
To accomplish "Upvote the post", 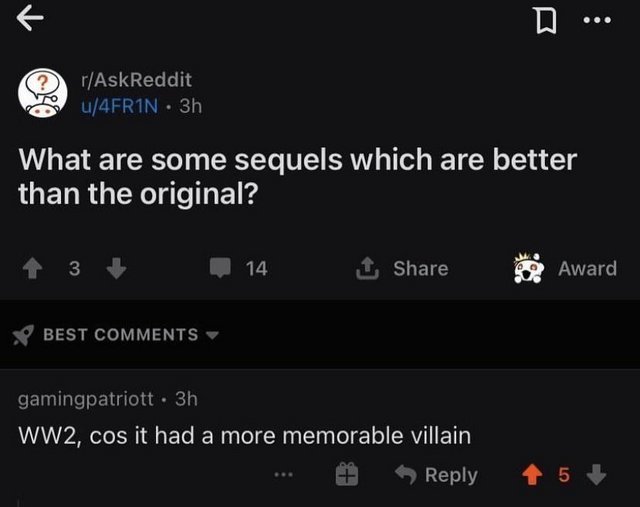I will pos(33,268).
